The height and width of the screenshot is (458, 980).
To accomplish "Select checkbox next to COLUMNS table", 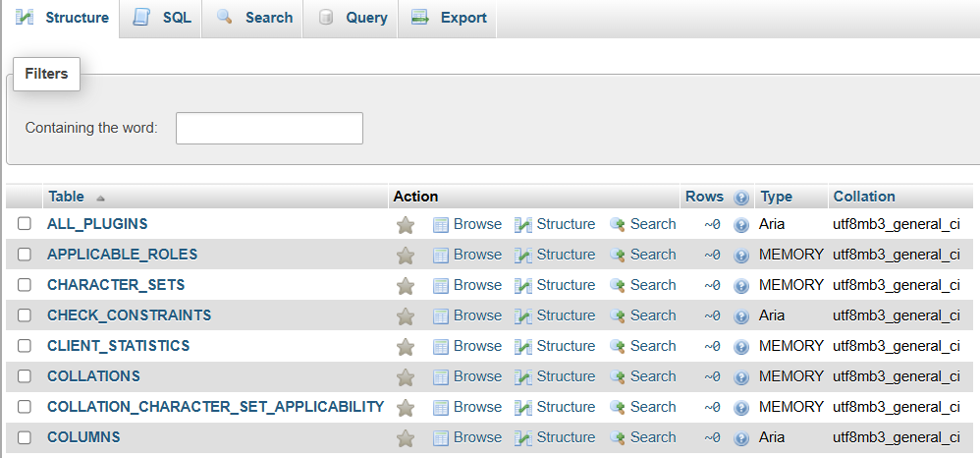I will pos(25,436).
